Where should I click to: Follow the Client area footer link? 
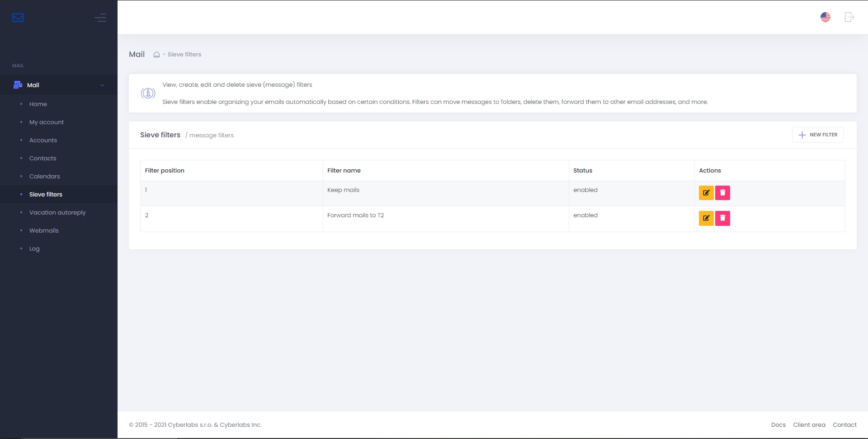809,425
